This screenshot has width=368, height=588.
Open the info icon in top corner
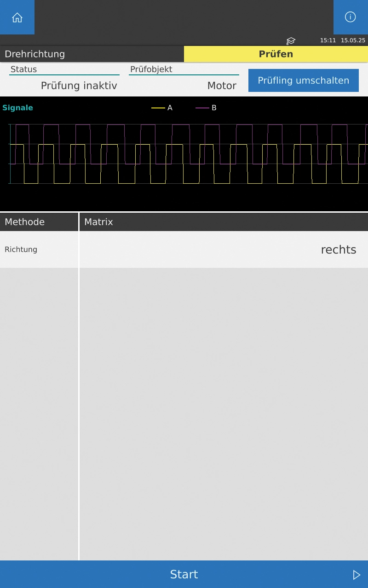[x=350, y=17]
